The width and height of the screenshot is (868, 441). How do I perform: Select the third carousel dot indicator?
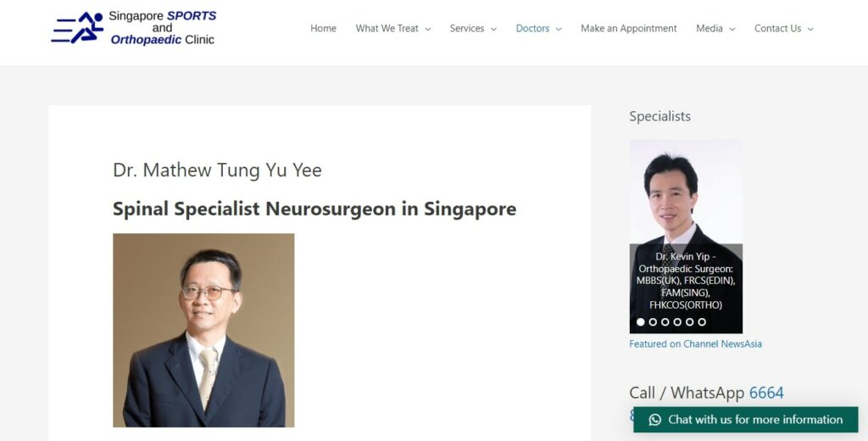pos(665,322)
